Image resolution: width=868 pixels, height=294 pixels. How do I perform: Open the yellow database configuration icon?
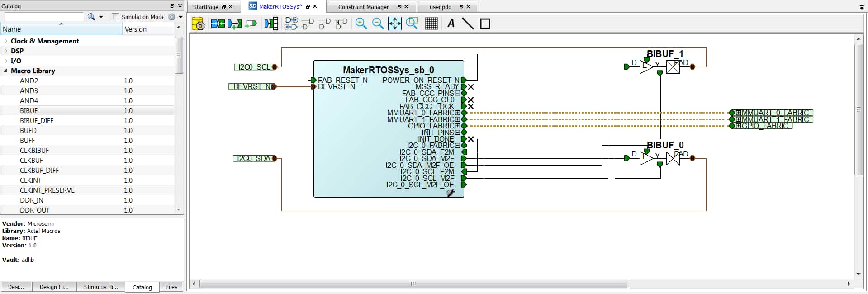(198, 24)
